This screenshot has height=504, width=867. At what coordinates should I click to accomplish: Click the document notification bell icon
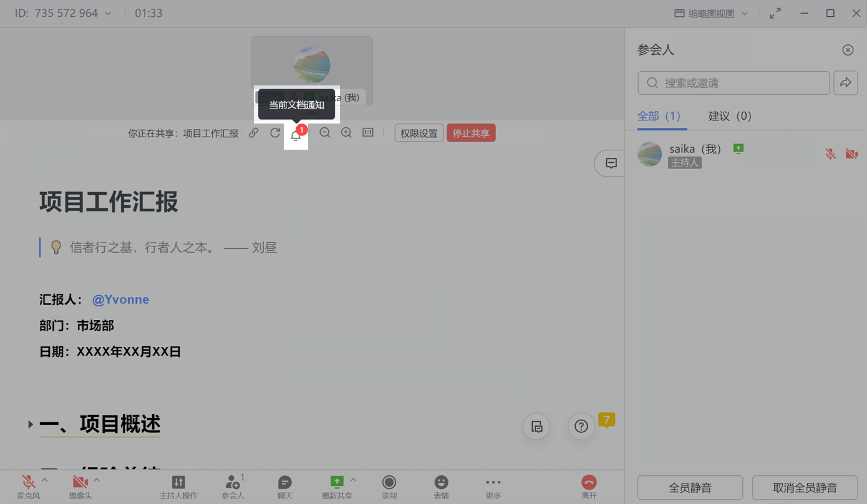tap(296, 135)
